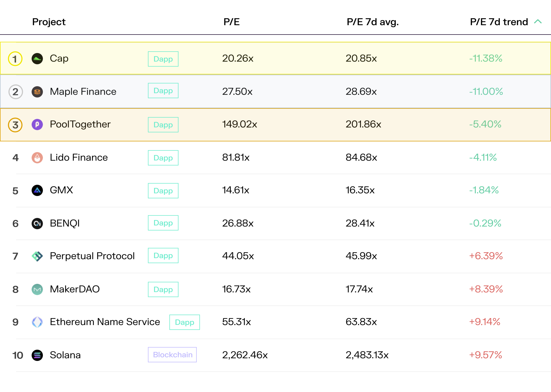This screenshot has width=551, height=392.
Task: Click the Maple Finance logo icon
Action: pos(37,92)
